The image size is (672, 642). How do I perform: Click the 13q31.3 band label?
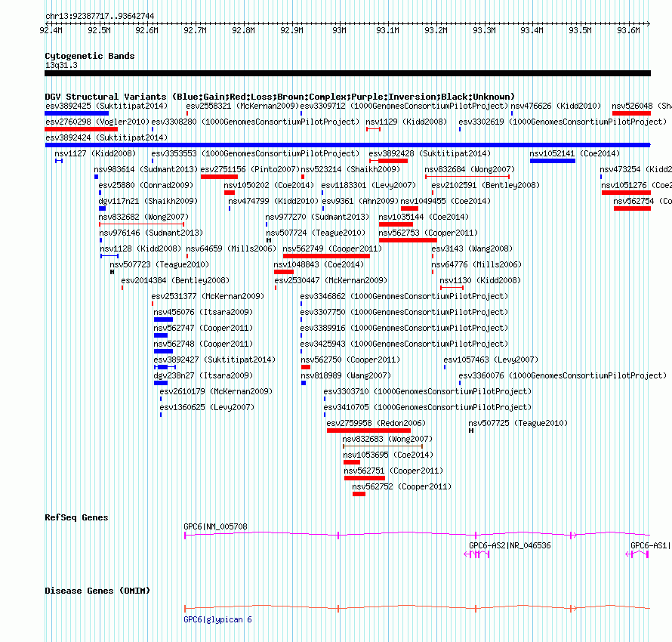[x=61, y=65]
